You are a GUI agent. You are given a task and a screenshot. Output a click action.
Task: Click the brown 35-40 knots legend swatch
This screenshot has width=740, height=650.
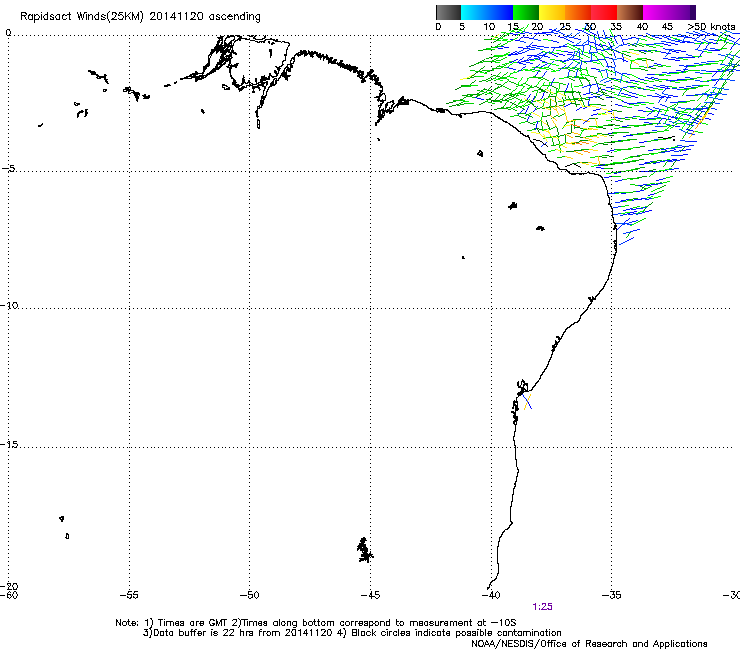[630, 12]
